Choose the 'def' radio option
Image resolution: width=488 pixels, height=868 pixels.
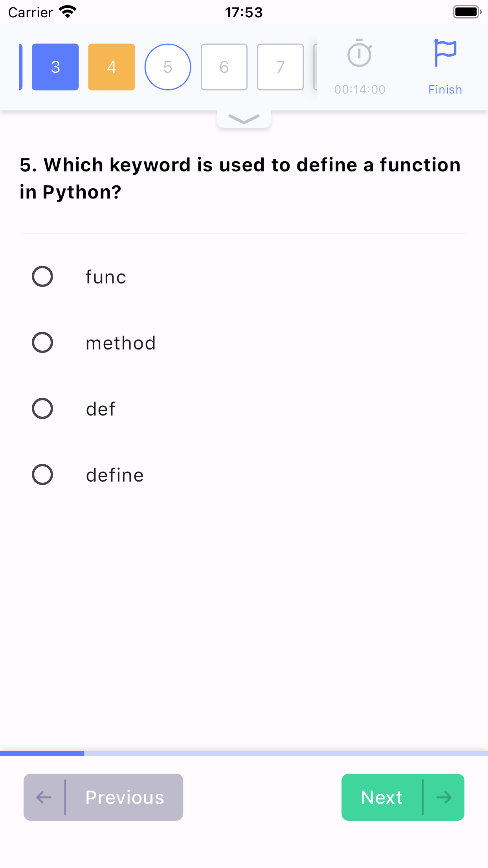click(42, 408)
